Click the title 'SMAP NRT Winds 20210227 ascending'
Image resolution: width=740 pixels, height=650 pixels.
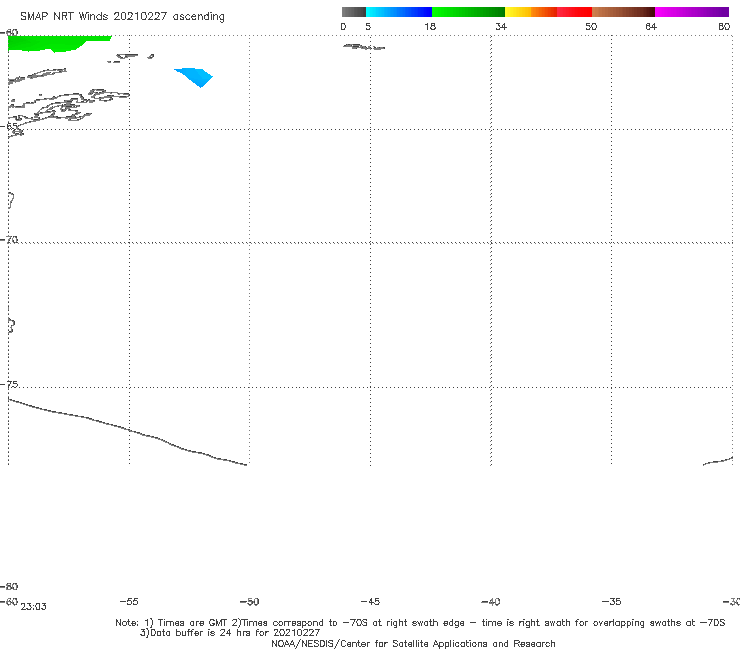[122, 17]
